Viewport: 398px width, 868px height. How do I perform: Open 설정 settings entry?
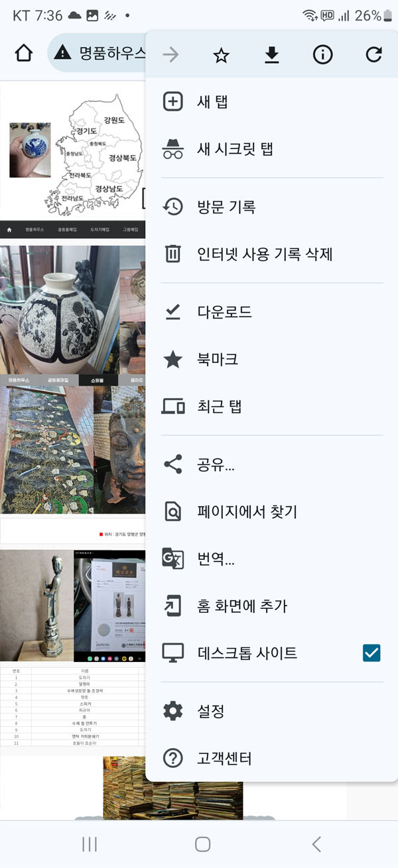(272, 712)
